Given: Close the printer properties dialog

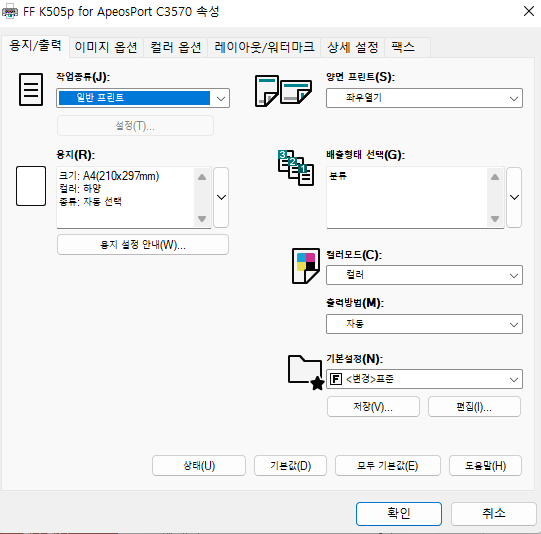Looking at the screenshot, I should pos(529,11).
